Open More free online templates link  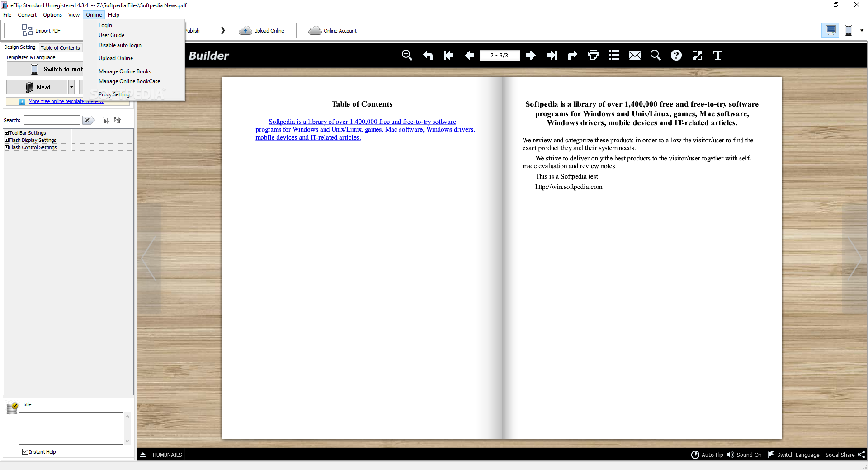(66, 101)
